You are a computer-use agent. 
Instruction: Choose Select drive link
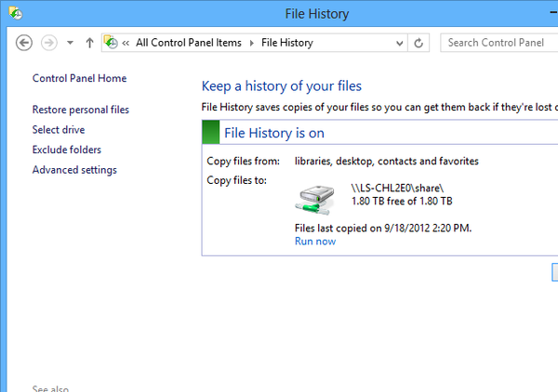59,130
